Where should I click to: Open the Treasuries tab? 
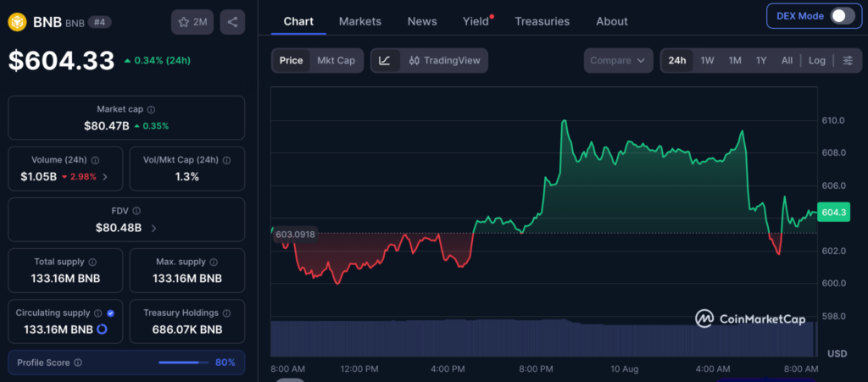pyautogui.click(x=542, y=21)
